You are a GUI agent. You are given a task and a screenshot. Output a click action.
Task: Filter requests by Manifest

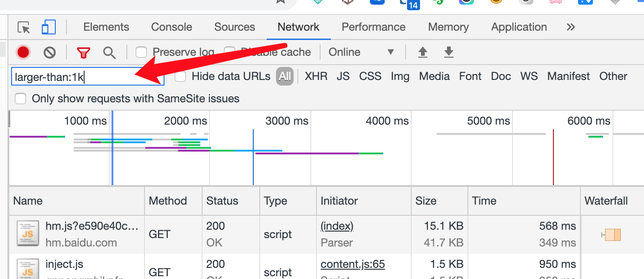tap(569, 76)
